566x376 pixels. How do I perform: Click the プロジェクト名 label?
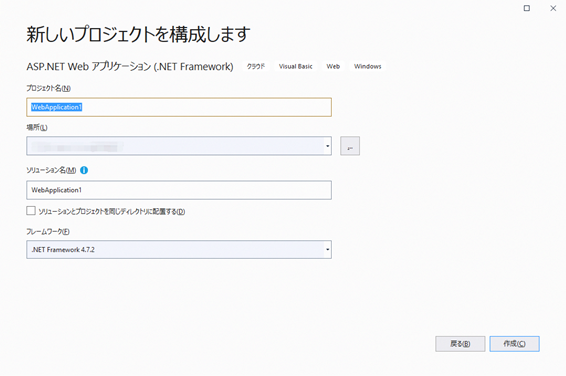48,88
